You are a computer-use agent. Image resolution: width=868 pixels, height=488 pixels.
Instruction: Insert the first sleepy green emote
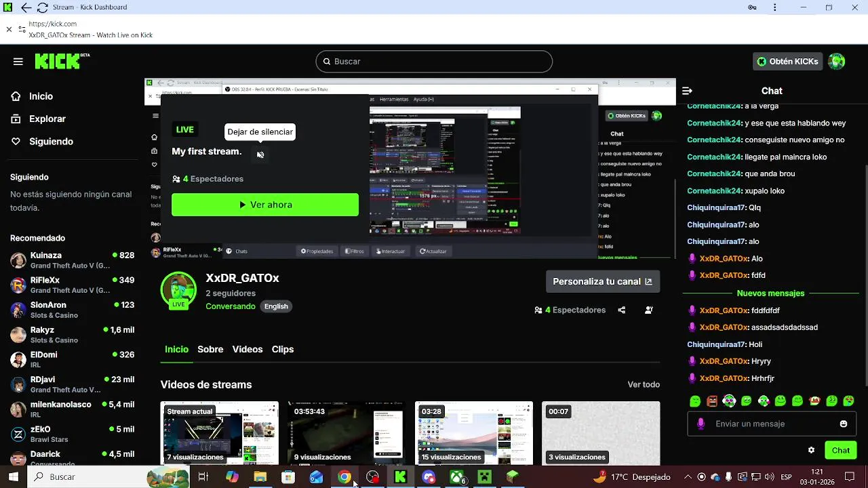point(695,401)
